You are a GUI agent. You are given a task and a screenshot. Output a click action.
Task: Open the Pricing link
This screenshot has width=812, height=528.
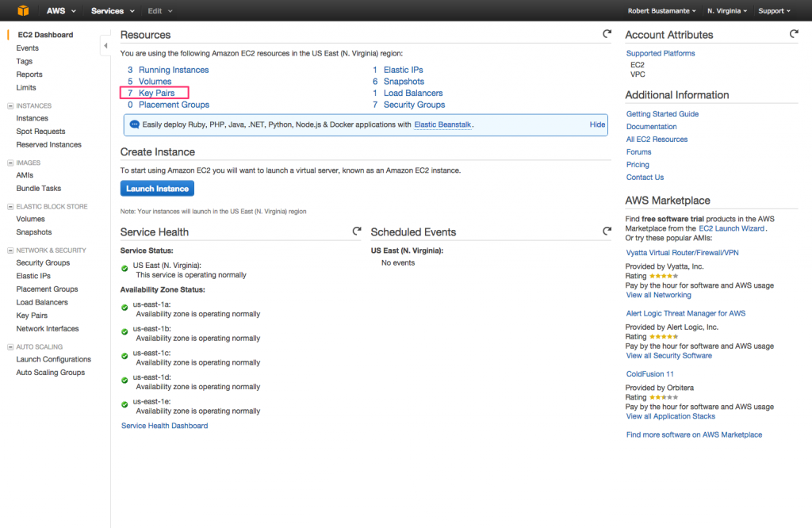638,165
